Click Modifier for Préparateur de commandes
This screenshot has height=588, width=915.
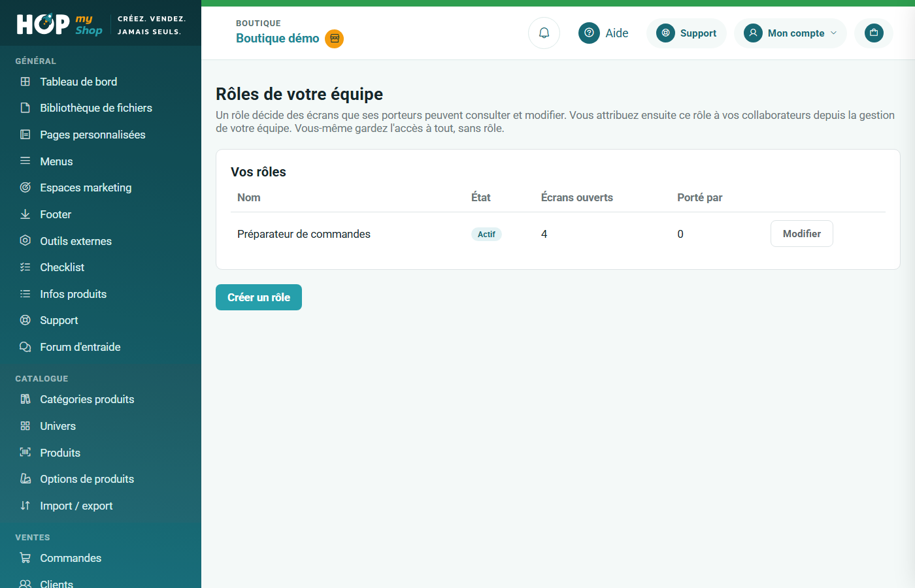coord(802,234)
